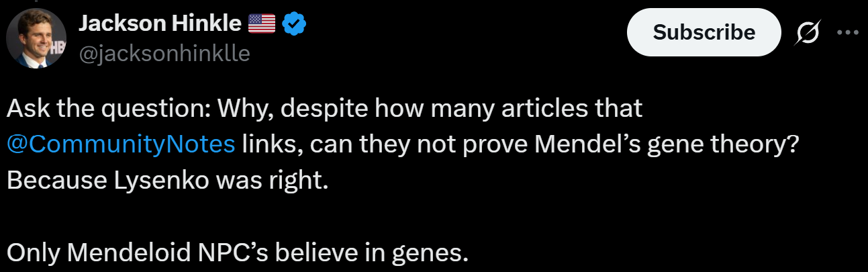Image resolution: width=868 pixels, height=272 pixels.
Task: Open the Jackson Hinkle display name link
Action: [160, 24]
